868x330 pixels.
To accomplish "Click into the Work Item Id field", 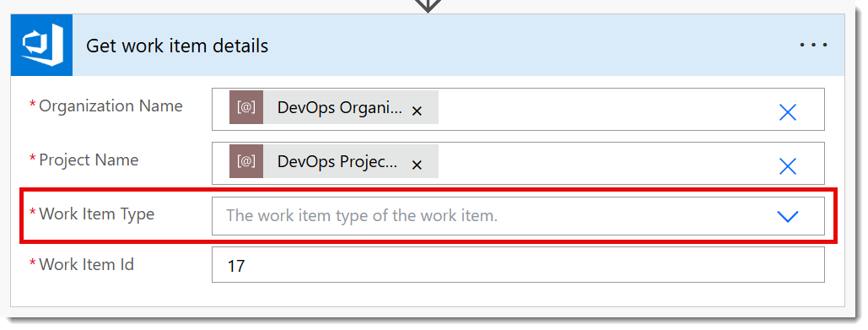I will tap(518, 265).
